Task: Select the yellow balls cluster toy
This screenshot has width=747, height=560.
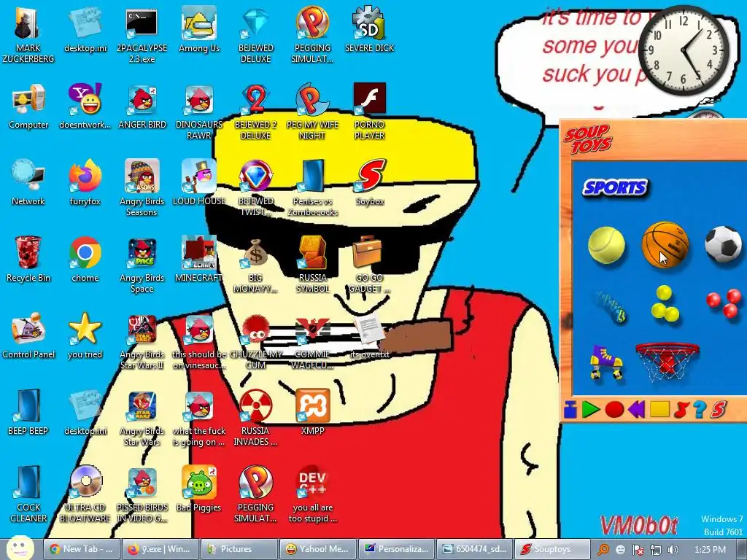Action: 665,303
